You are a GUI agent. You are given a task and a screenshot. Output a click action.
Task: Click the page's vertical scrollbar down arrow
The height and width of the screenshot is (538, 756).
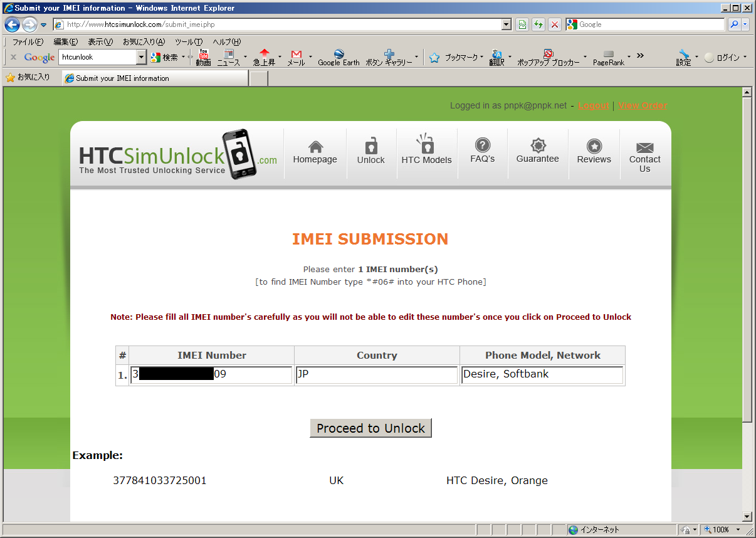click(x=747, y=517)
